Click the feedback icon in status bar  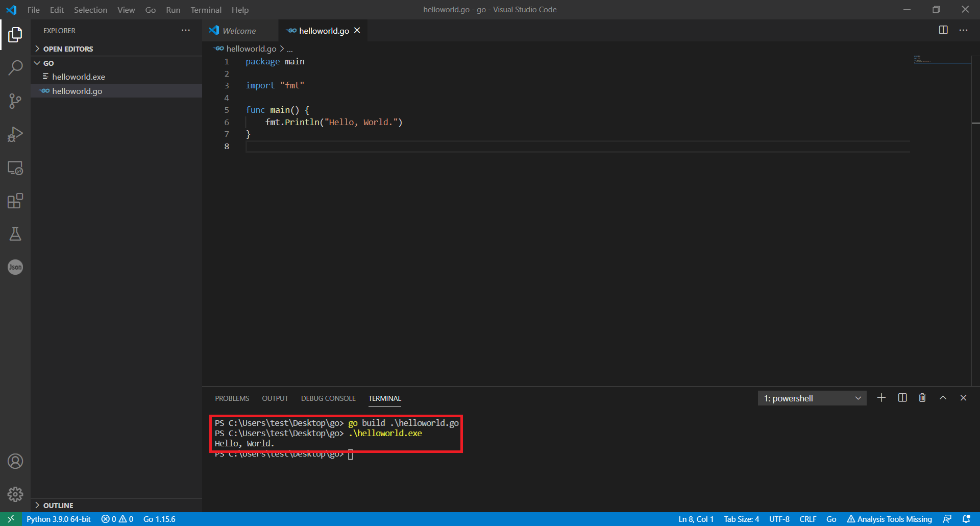pos(947,519)
